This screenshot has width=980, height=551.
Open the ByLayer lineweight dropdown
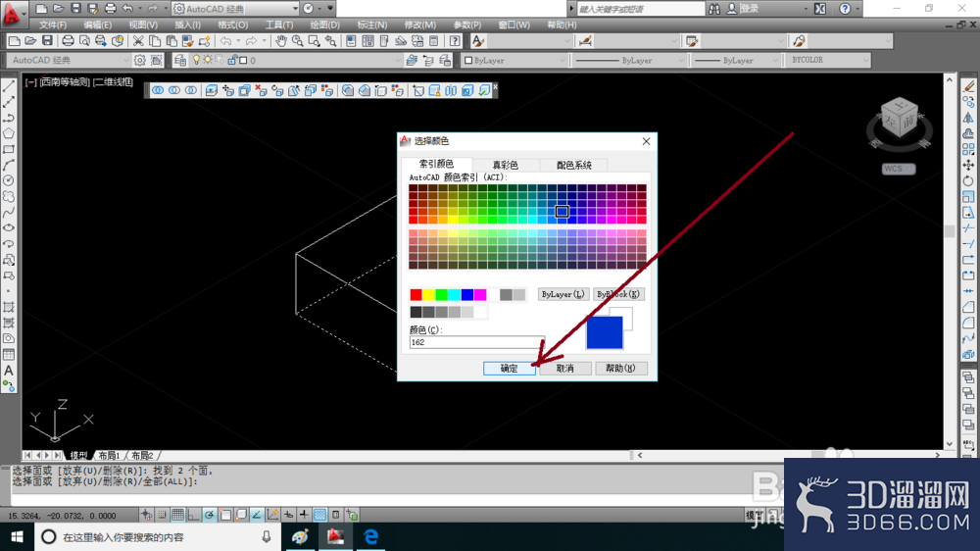click(736, 61)
